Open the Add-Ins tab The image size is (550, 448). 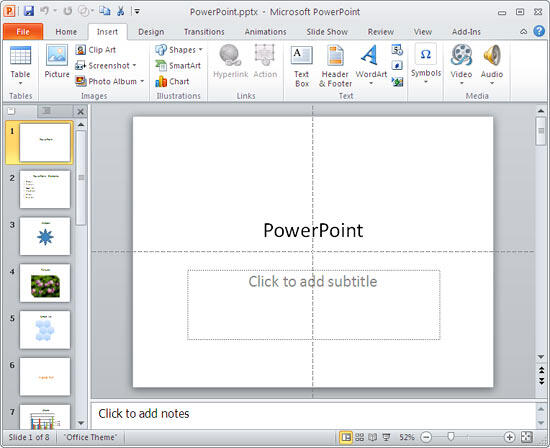click(x=466, y=32)
